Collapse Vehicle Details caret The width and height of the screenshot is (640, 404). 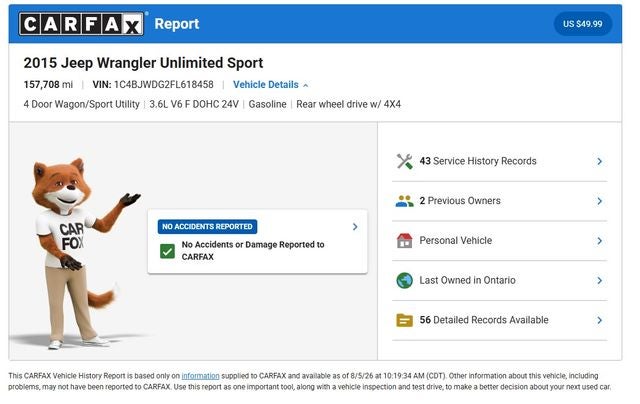(306, 85)
